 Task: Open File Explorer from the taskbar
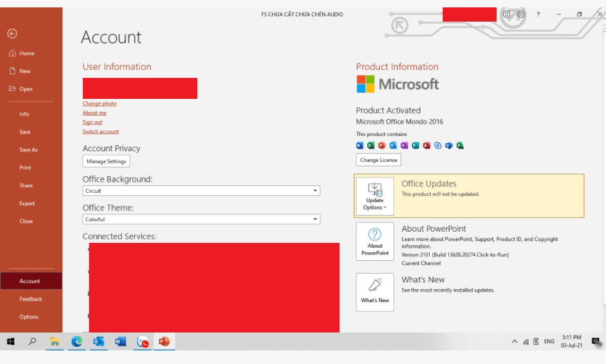pos(54,342)
